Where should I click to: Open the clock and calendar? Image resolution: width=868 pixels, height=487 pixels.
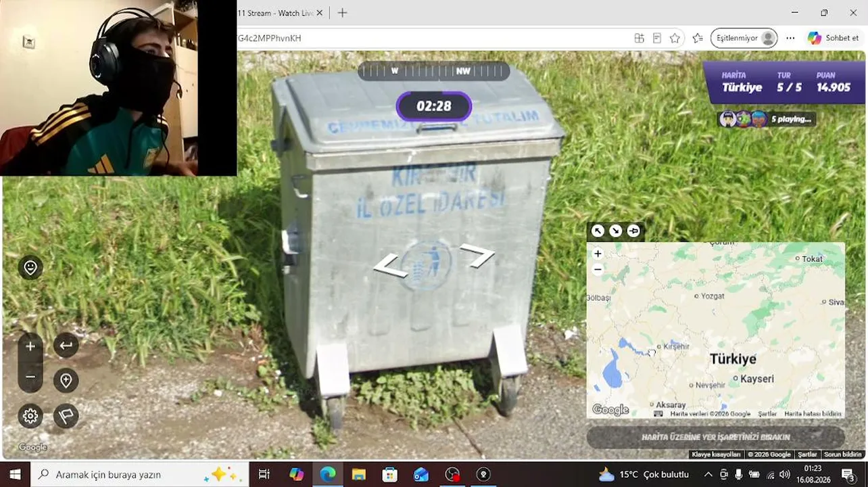click(x=813, y=475)
